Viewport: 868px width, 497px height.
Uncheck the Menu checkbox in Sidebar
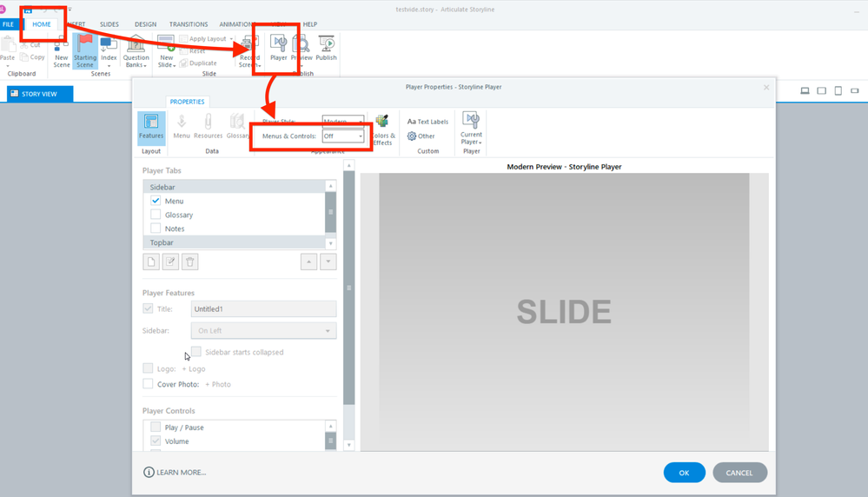click(156, 201)
